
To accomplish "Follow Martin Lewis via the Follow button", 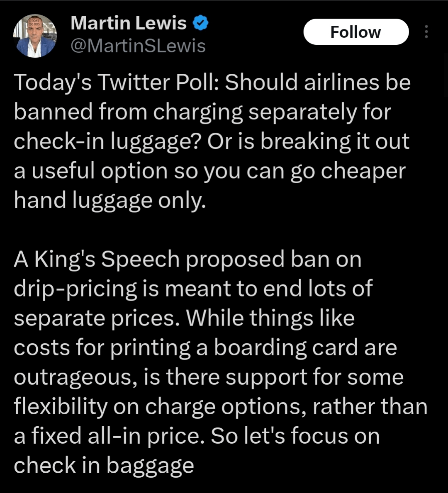I will (356, 32).
